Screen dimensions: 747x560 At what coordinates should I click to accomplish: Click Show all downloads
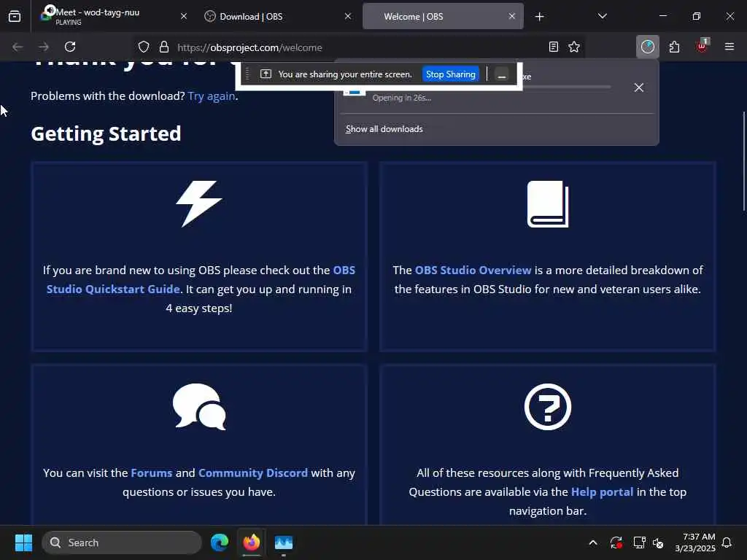click(x=384, y=129)
